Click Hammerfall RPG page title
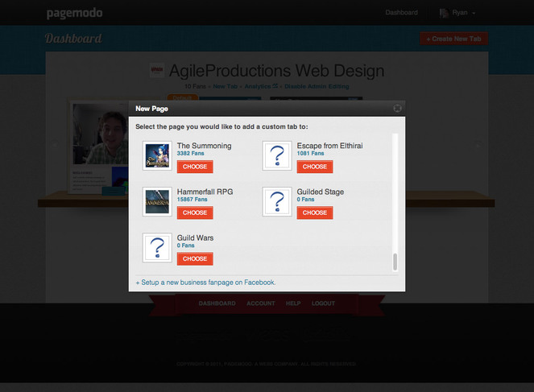Viewport: 534px width, 392px height. pos(205,192)
